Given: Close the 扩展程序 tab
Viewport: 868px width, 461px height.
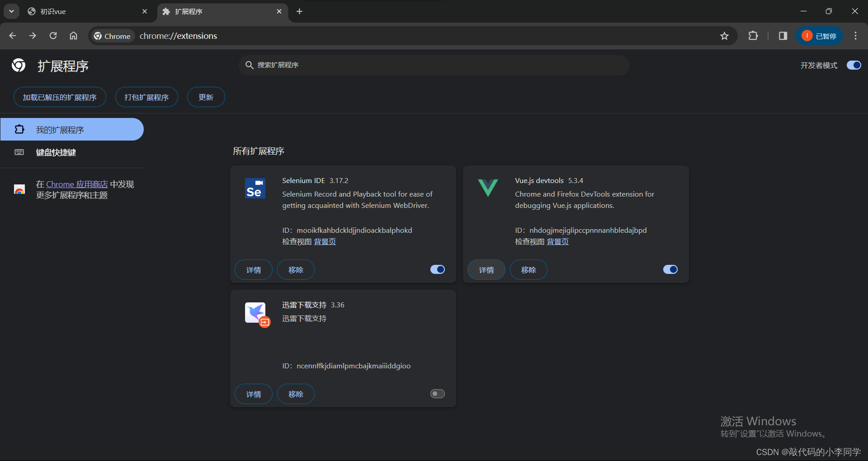Looking at the screenshot, I should point(279,11).
